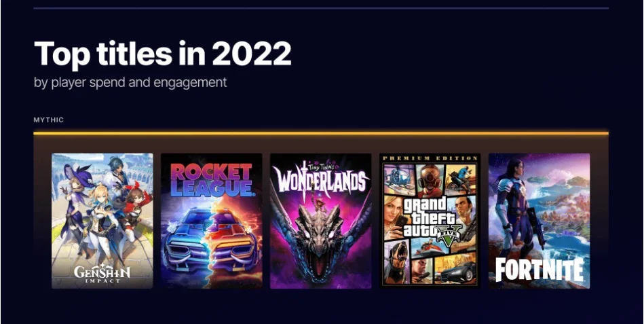Select the Fortnite game cover

point(539,221)
